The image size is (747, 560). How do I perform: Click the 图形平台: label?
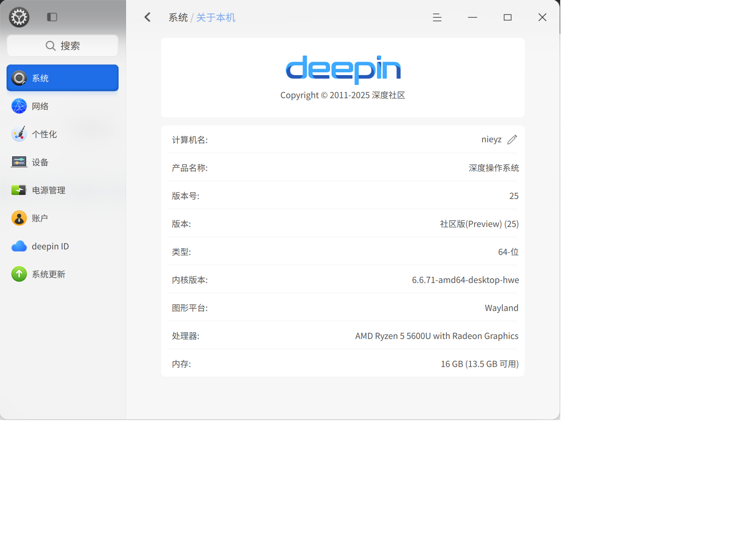(x=190, y=308)
